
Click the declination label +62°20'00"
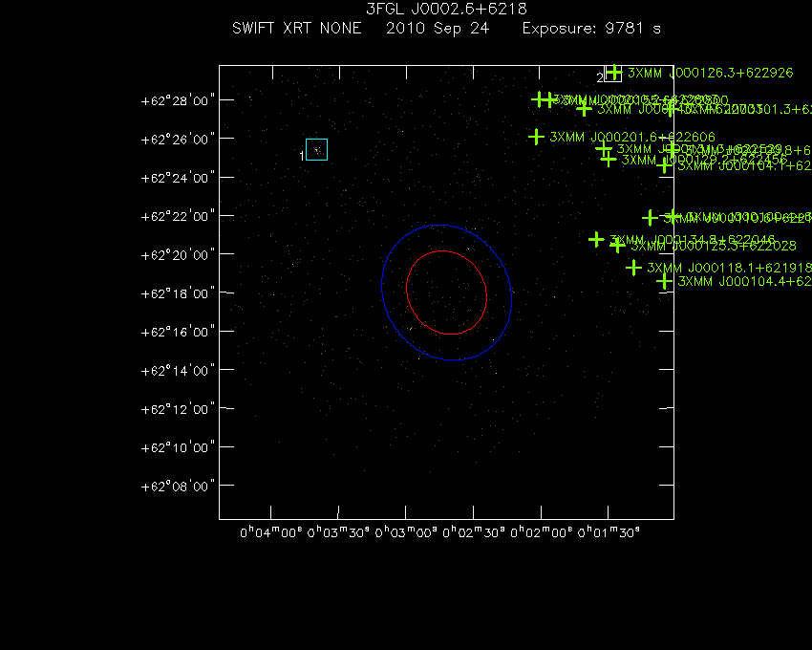178,255
